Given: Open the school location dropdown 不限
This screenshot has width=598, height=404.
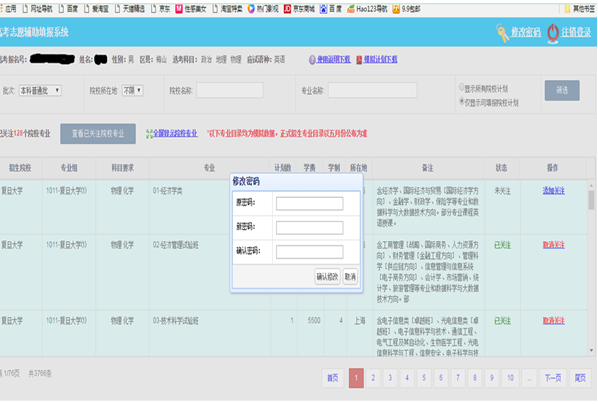Looking at the screenshot, I should tap(132, 90).
